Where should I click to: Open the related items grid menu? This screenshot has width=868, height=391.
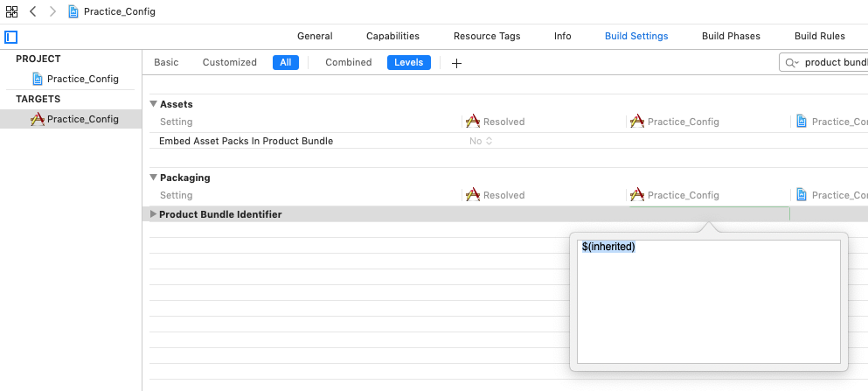pos(11,11)
